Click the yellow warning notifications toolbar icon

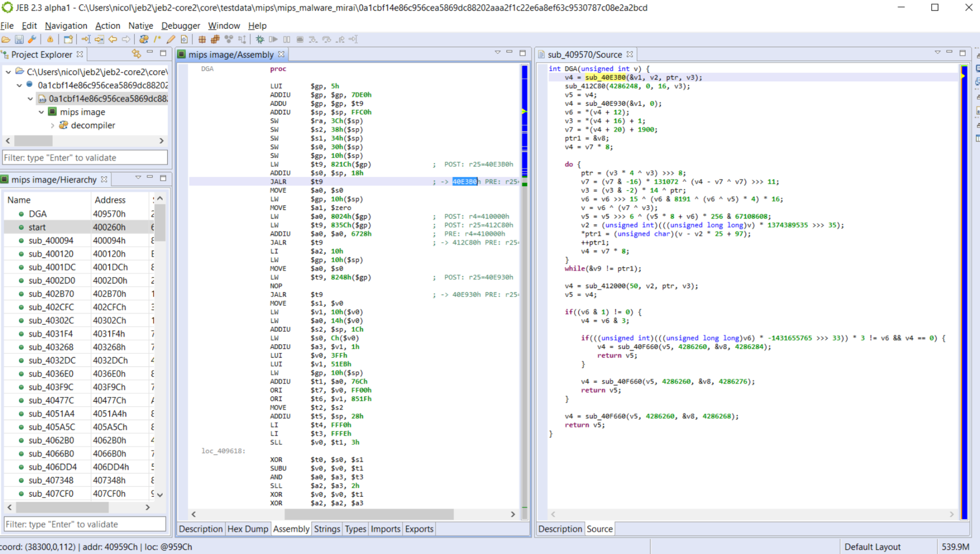point(50,39)
